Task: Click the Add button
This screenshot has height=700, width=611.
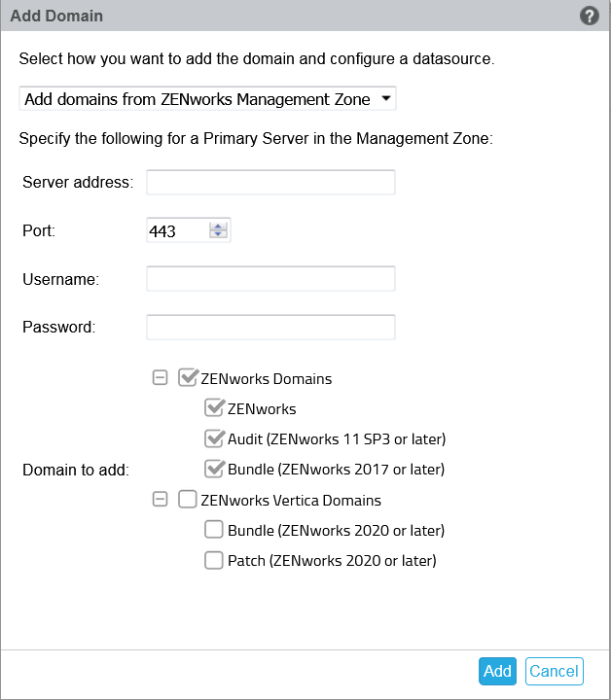Action: pyautogui.click(x=497, y=671)
